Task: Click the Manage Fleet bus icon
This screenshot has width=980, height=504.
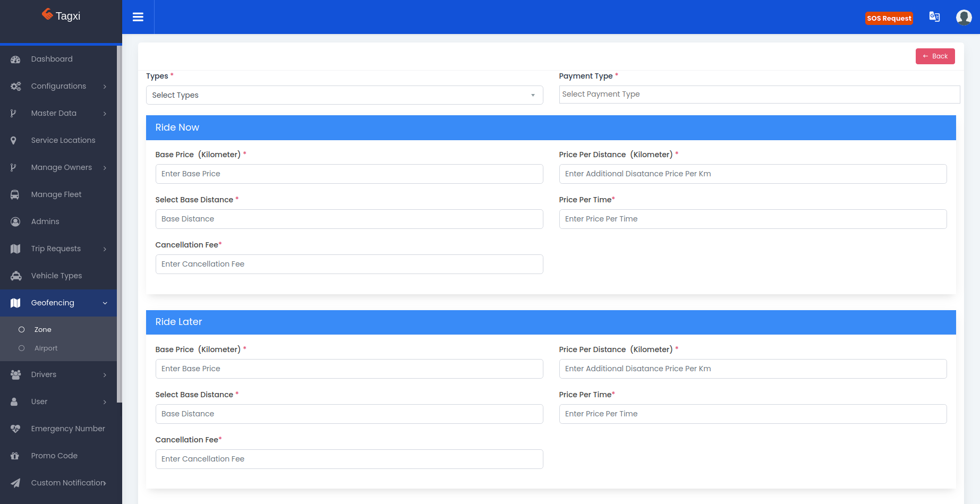Action: point(15,195)
